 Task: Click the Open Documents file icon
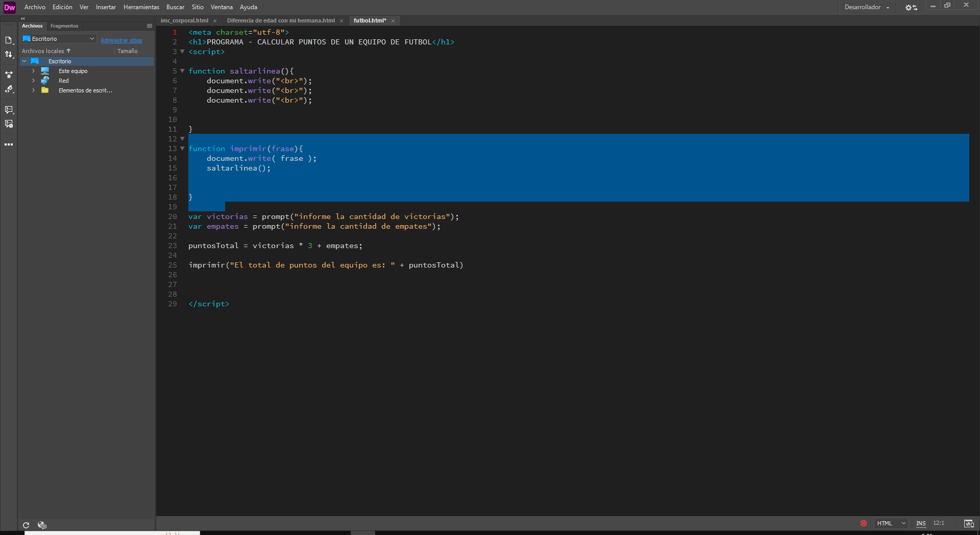pos(9,40)
